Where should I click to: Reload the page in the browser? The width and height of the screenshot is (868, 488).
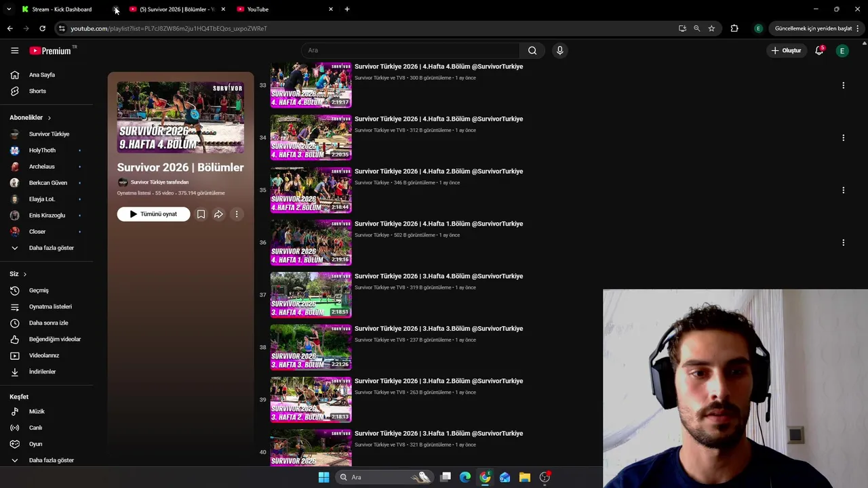tap(42, 28)
